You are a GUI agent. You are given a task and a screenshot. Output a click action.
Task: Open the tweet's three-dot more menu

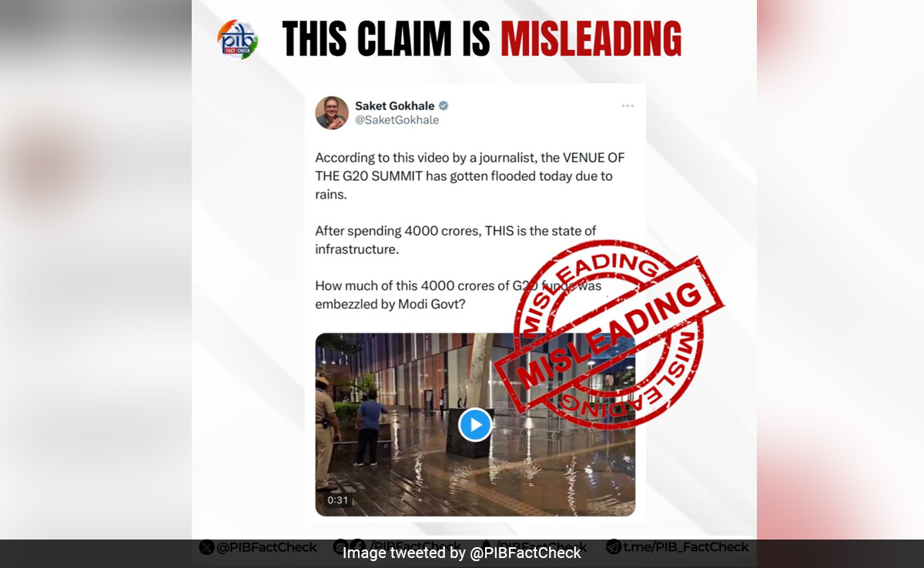(628, 106)
